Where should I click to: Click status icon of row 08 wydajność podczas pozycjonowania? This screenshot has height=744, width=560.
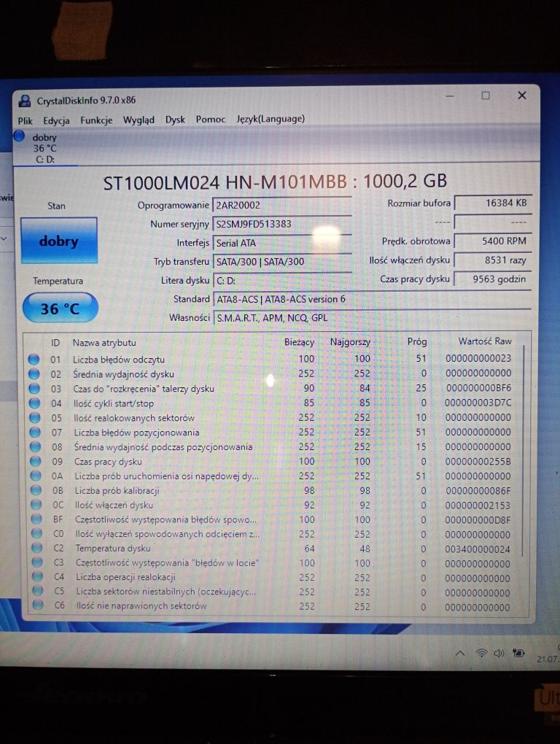click(35, 447)
